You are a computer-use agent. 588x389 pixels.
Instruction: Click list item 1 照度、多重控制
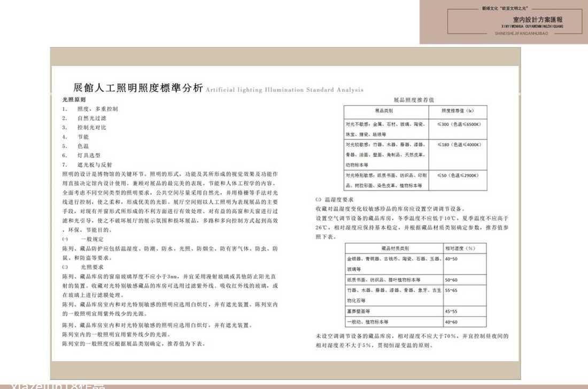[x=97, y=109]
